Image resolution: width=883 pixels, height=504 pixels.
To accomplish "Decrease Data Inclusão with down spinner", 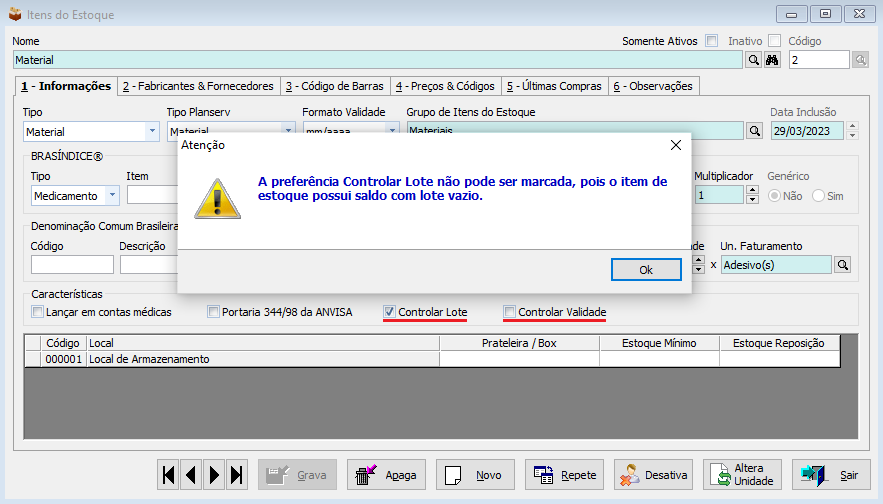I will (x=852, y=135).
